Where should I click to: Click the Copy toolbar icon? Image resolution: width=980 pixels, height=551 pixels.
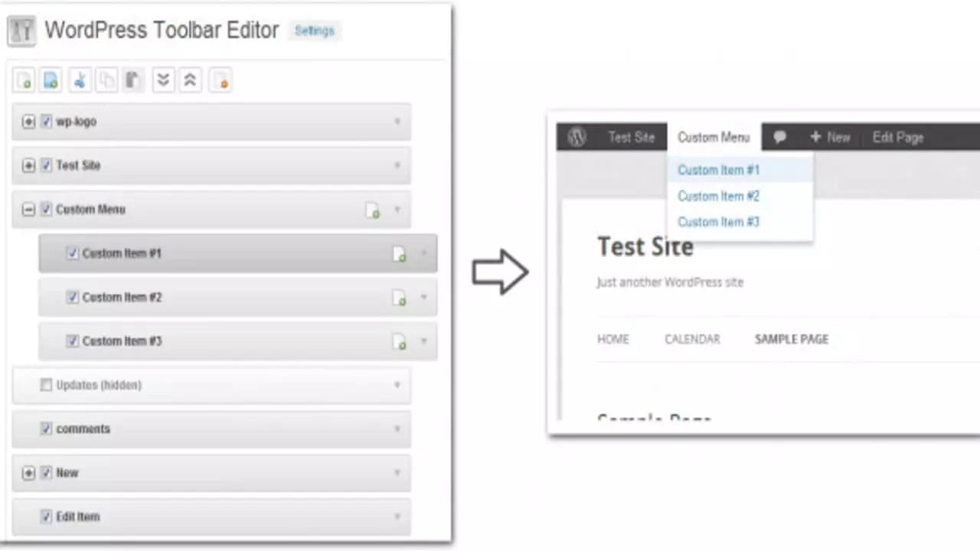pyautogui.click(x=106, y=80)
